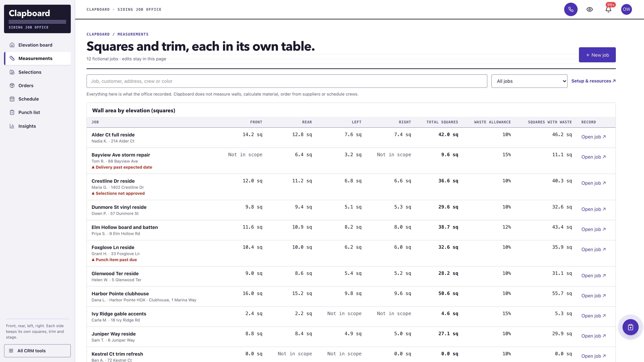Click 'Delivery past expected date' warning
This screenshot has height=362, width=644.
point(122,167)
